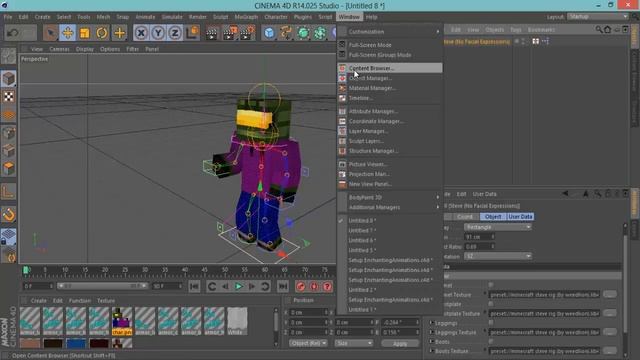
Task: Play the animation forward
Action: pos(238,287)
